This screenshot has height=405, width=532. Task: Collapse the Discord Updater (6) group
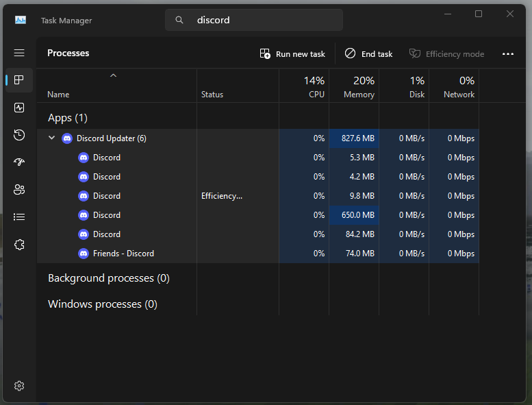pos(51,138)
